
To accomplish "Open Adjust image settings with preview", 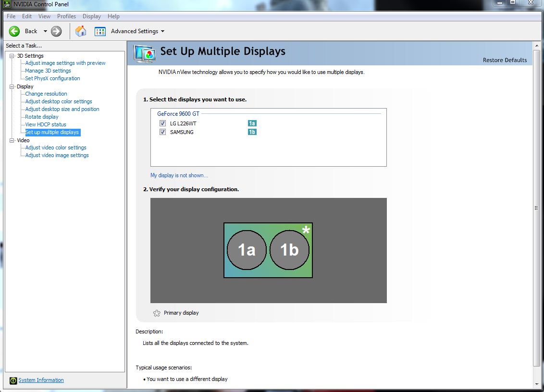I will point(65,63).
